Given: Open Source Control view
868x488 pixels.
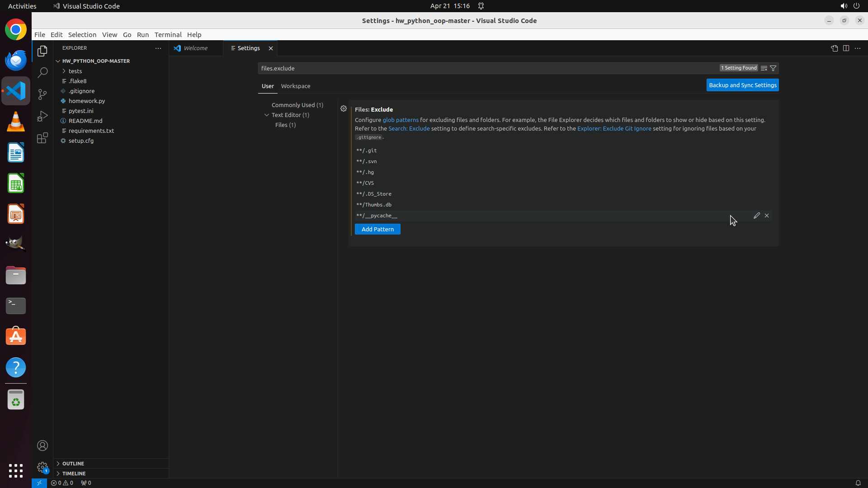Looking at the screenshot, I should coord(42,94).
